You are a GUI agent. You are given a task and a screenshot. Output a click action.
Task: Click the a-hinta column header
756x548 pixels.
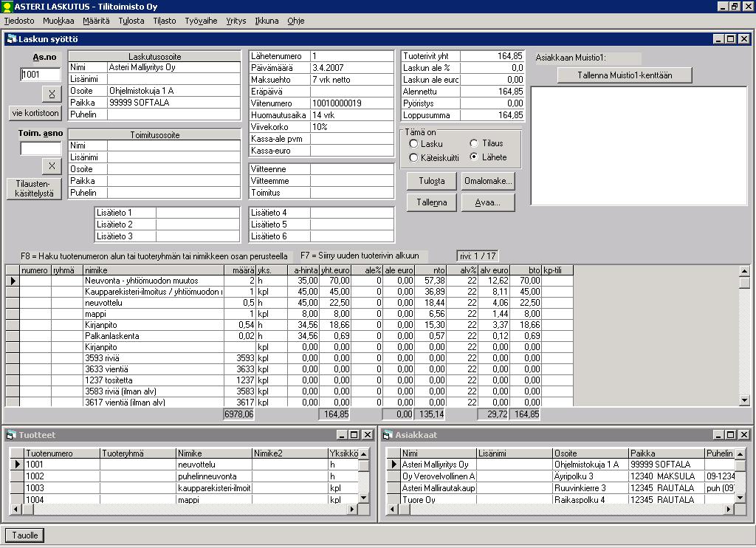click(x=303, y=270)
